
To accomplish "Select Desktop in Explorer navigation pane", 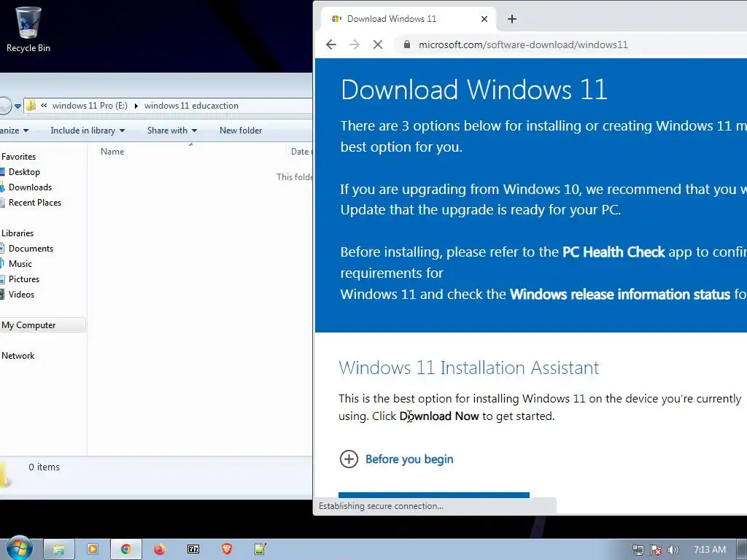I will tap(24, 172).
